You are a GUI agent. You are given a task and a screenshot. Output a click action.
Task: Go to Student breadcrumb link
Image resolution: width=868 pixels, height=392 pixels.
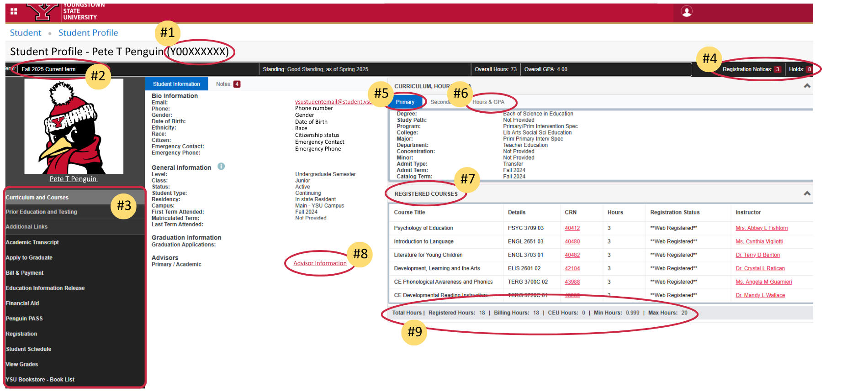[26, 33]
